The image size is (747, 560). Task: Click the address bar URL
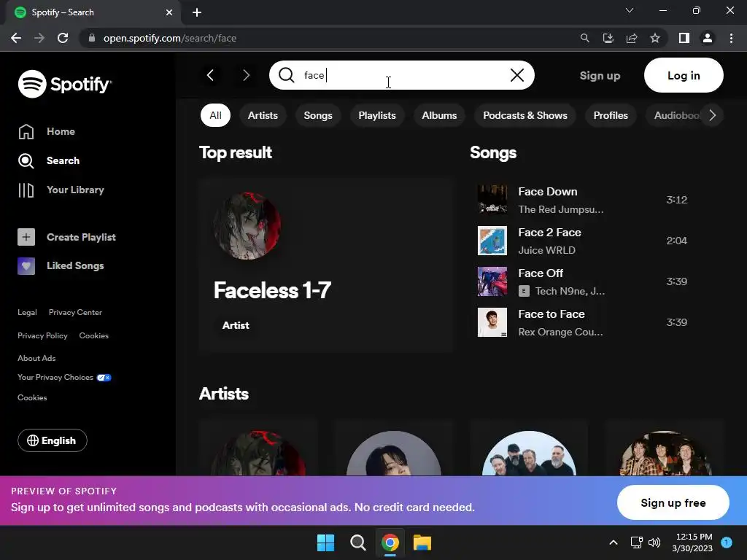point(169,38)
